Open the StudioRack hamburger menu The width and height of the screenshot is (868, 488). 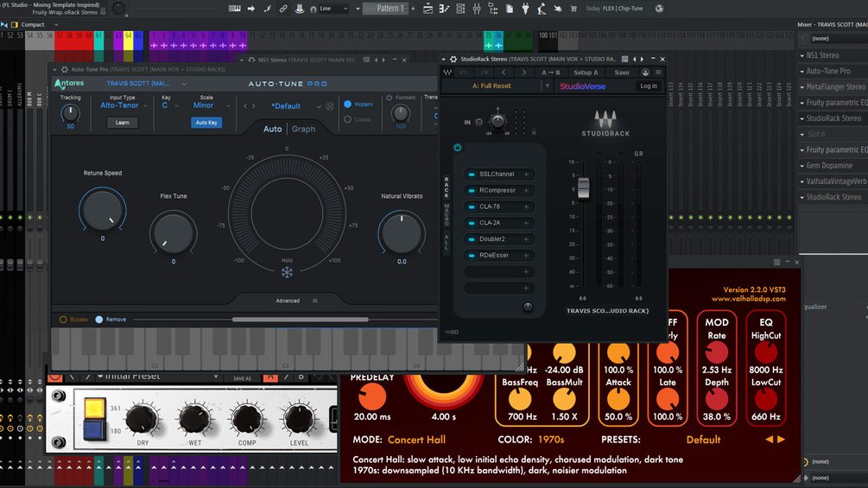pos(658,73)
